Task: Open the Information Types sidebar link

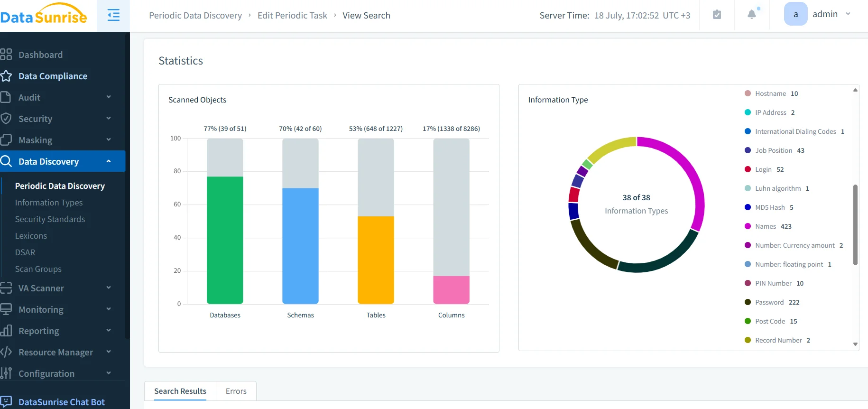Action: (49, 203)
